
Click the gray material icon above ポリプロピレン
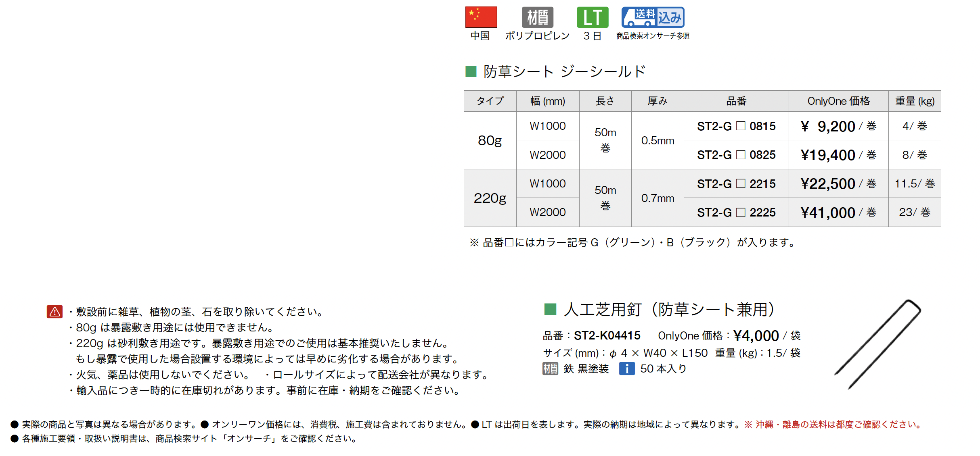[537, 17]
